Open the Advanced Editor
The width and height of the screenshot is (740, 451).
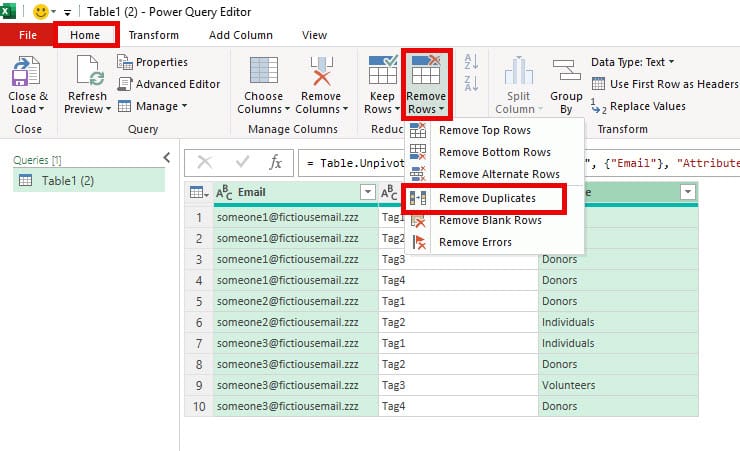point(169,84)
